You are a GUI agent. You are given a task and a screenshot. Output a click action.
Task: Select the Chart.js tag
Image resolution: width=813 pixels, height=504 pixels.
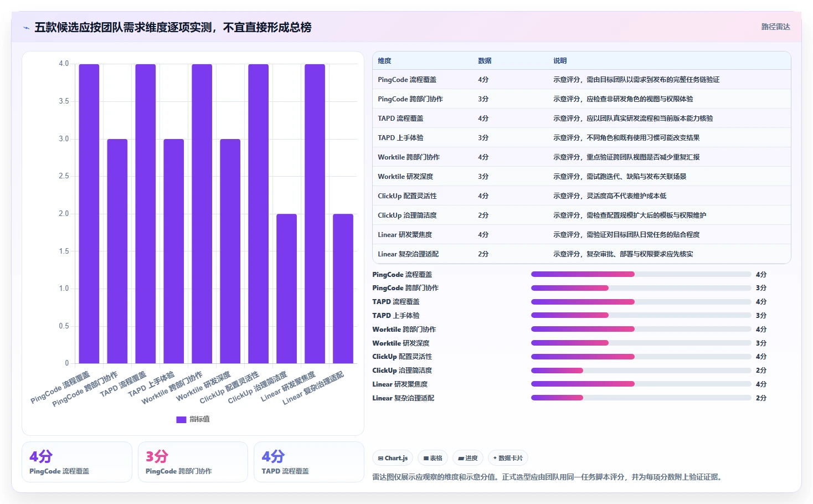coord(393,458)
